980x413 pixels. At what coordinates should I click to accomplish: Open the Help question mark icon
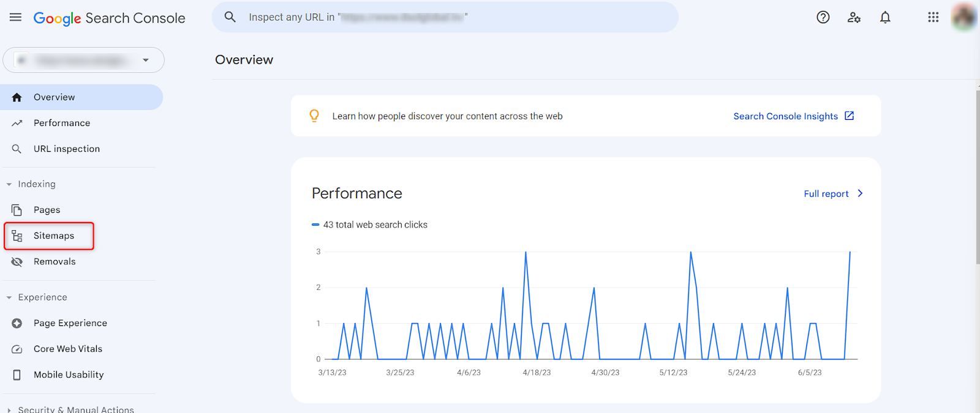823,17
